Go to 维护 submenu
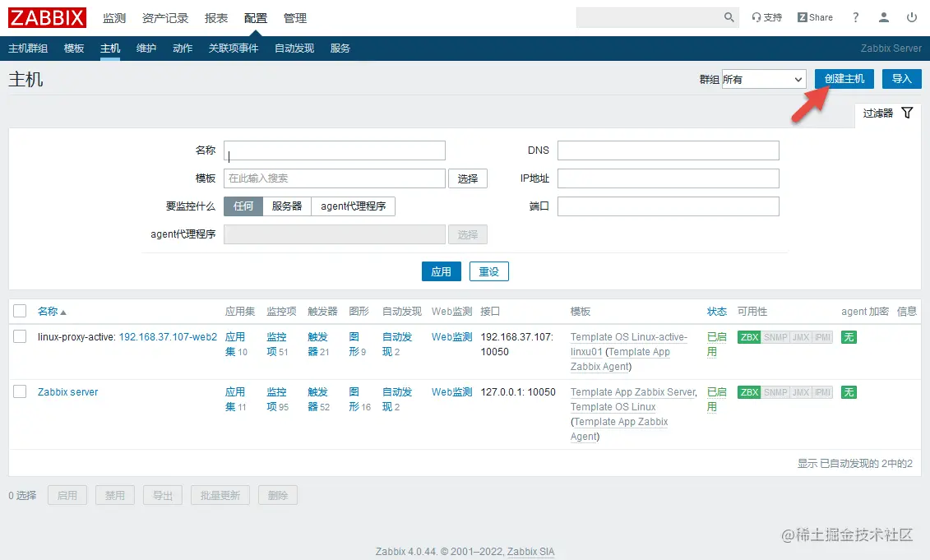This screenshot has height=560, width=930. (146, 48)
